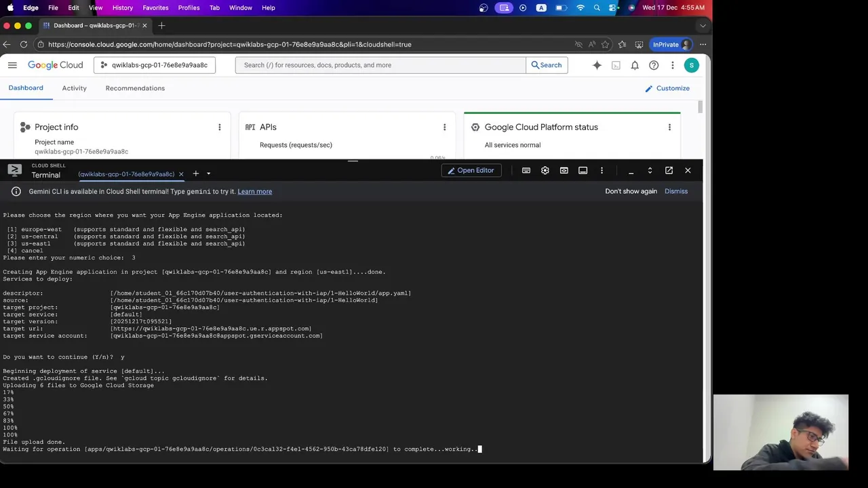Click the 'All services normal' text
The height and width of the screenshot is (488, 868).
coord(513,145)
